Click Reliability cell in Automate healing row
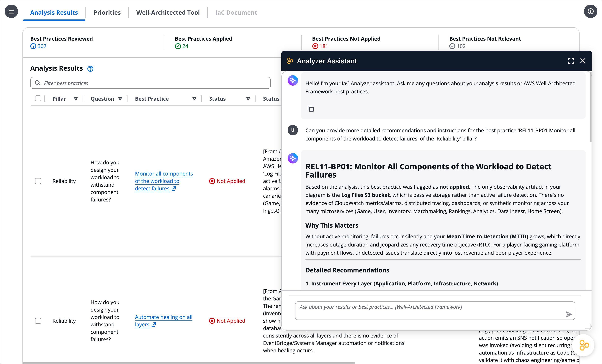 click(64, 321)
